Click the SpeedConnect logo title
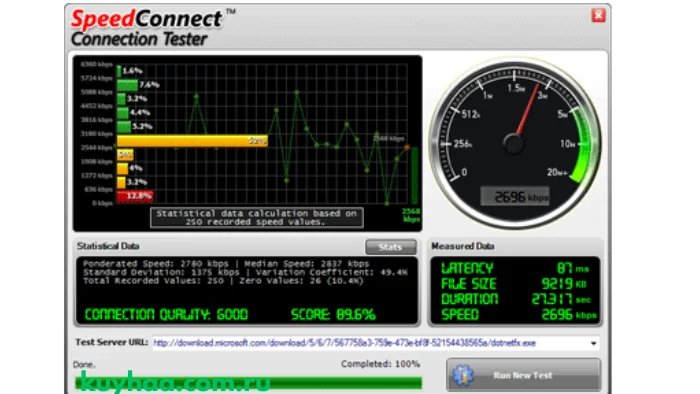The width and height of the screenshot is (700, 394). click(146, 19)
